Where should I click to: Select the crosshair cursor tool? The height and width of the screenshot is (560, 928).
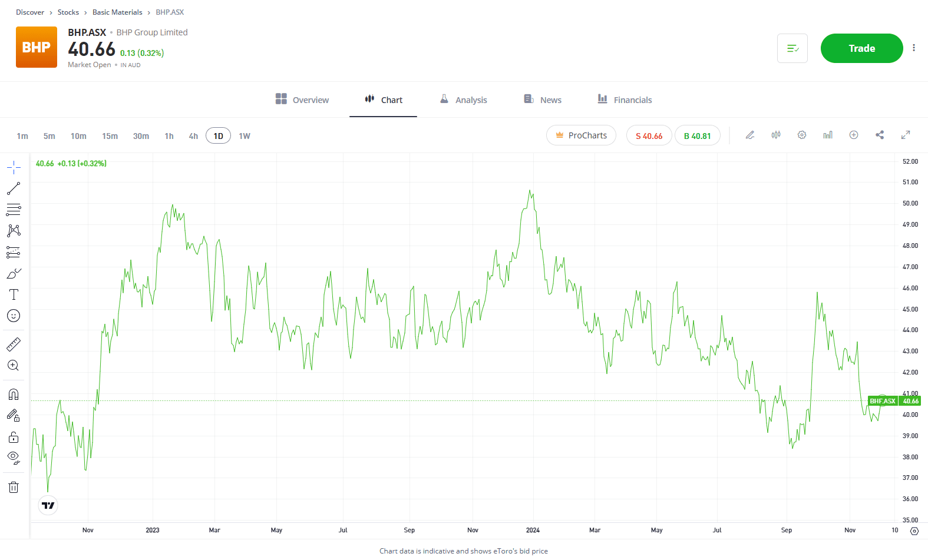pyautogui.click(x=14, y=167)
